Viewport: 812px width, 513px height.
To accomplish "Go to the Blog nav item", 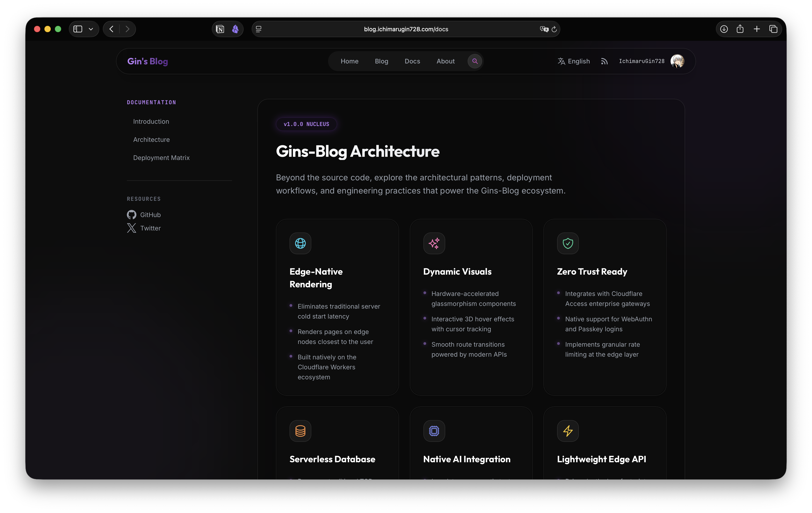I will pyautogui.click(x=381, y=61).
